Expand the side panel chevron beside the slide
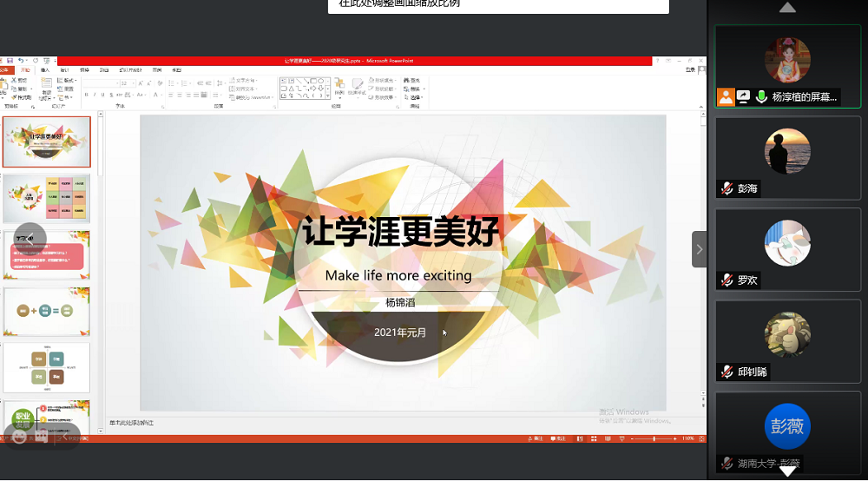The height and width of the screenshot is (481, 868). click(699, 249)
